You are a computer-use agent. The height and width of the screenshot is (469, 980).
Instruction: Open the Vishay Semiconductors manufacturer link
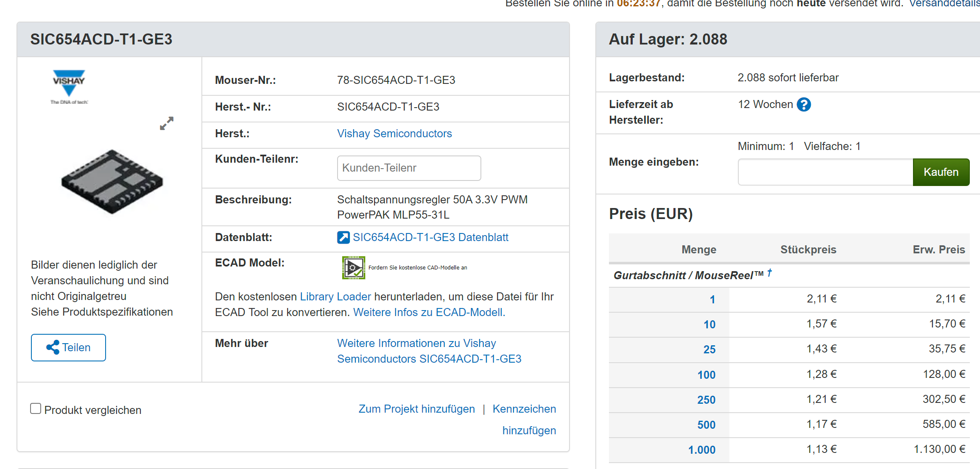394,133
